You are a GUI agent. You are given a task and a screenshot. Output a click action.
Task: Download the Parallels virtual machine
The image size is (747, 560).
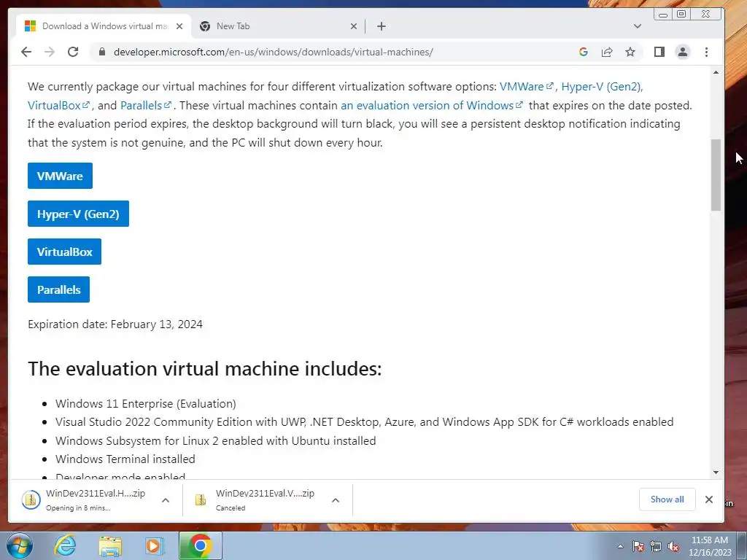pos(58,289)
